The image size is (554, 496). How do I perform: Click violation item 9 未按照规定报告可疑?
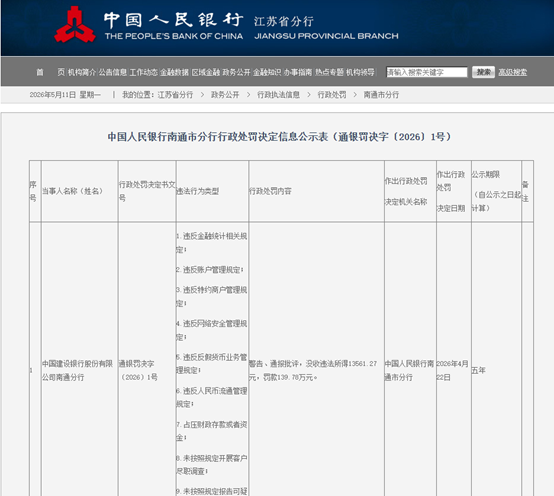(211, 491)
